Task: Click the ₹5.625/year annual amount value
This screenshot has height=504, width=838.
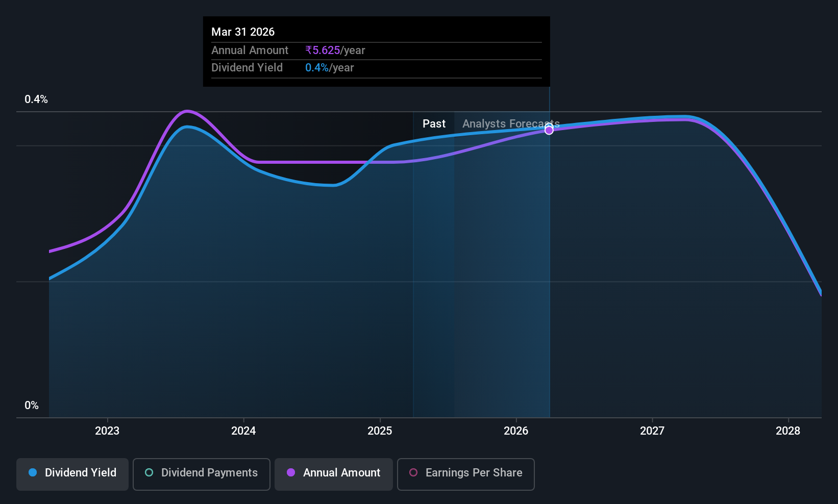Action: [335, 51]
